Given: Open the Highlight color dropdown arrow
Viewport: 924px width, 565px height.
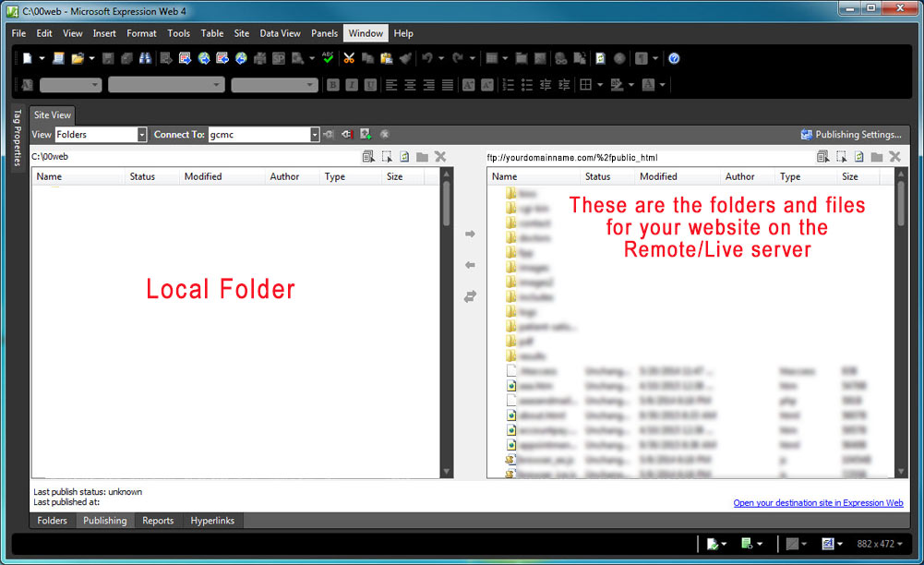Looking at the screenshot, I should [x=631, y=85].
